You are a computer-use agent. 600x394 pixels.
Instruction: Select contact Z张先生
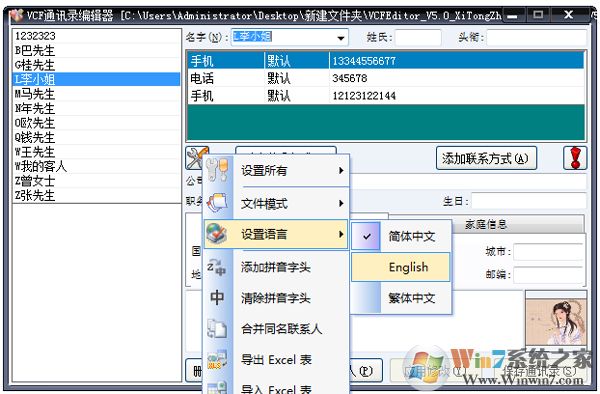[96, 196]
